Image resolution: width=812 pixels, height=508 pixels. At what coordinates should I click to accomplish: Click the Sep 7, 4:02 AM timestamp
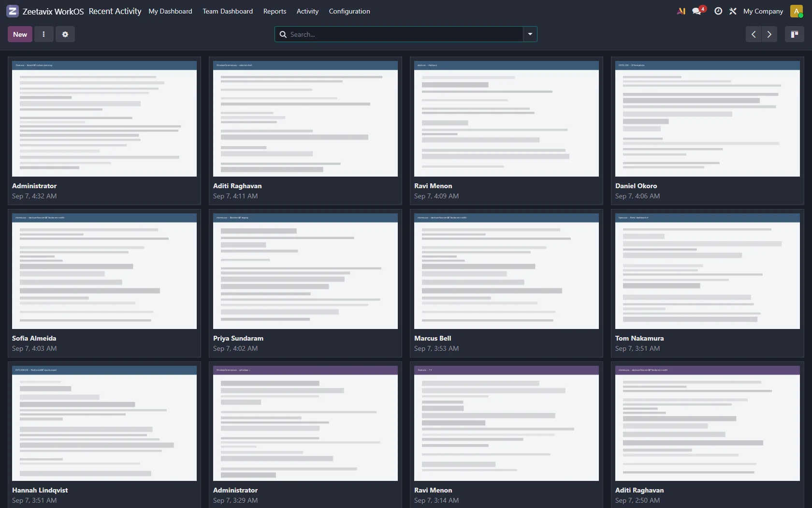235,348
